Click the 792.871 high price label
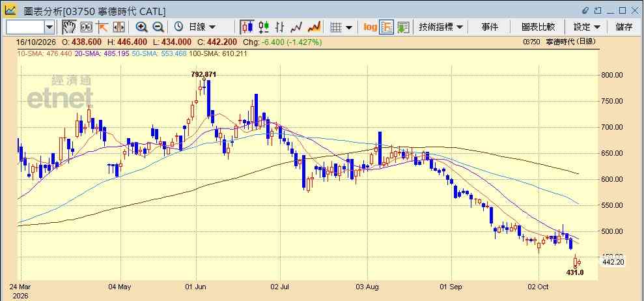The height and width of the screenshot is (301, 644). point(204,74)
